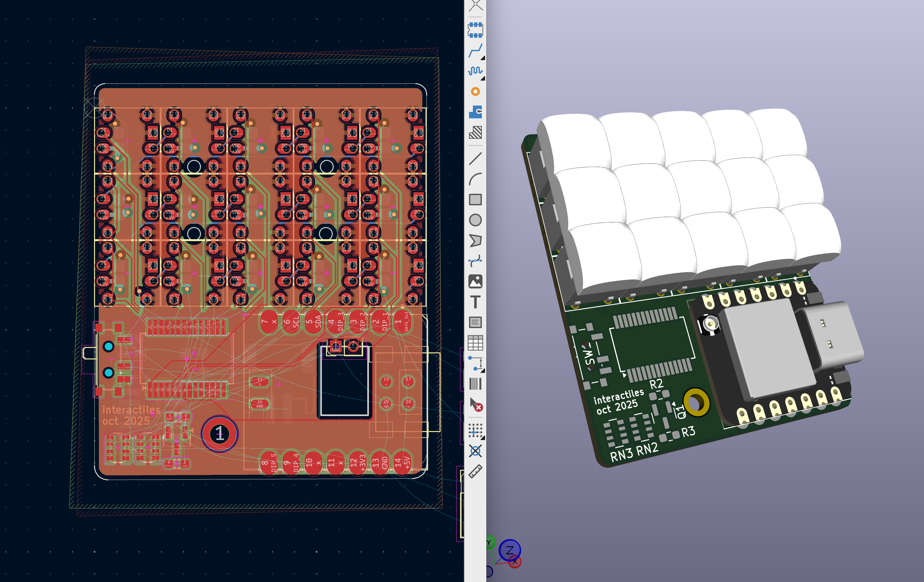Select the Add Text tool
The width and height of the screenshot is (924, 582).
coord(475,302)
